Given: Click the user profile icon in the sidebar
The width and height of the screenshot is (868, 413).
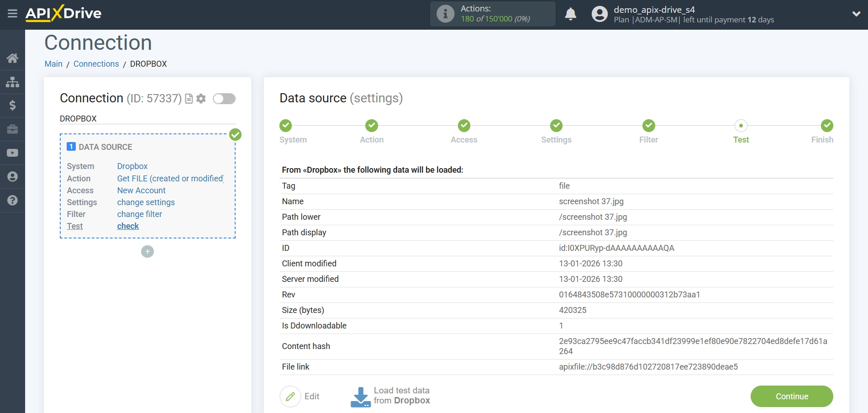Looking at the screenshot, I should (x=12, y=176).
